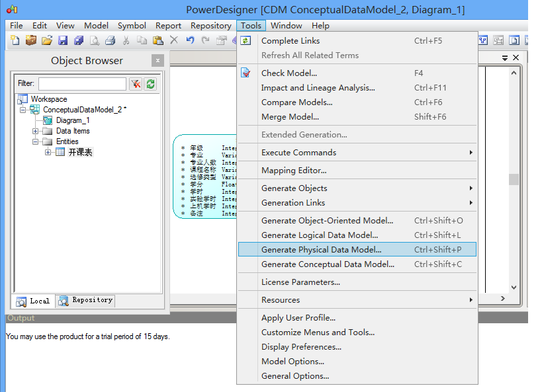Image resolution: width=542 pixels, height=392 pixels.
Task: Open General Options
Action: 357,375
